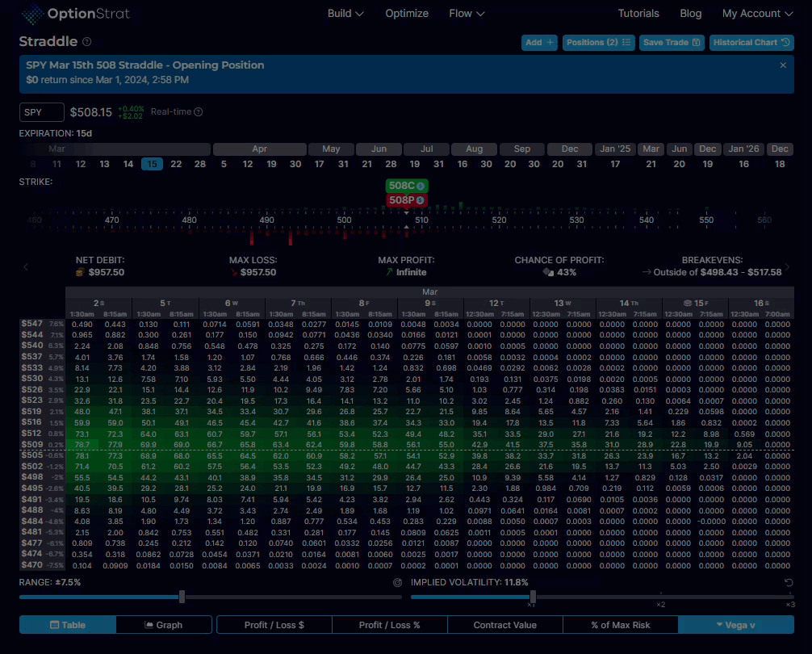Close the opening position banner
Image resolution: width=812 pixels, height=654 pixels.
(783, 65)
